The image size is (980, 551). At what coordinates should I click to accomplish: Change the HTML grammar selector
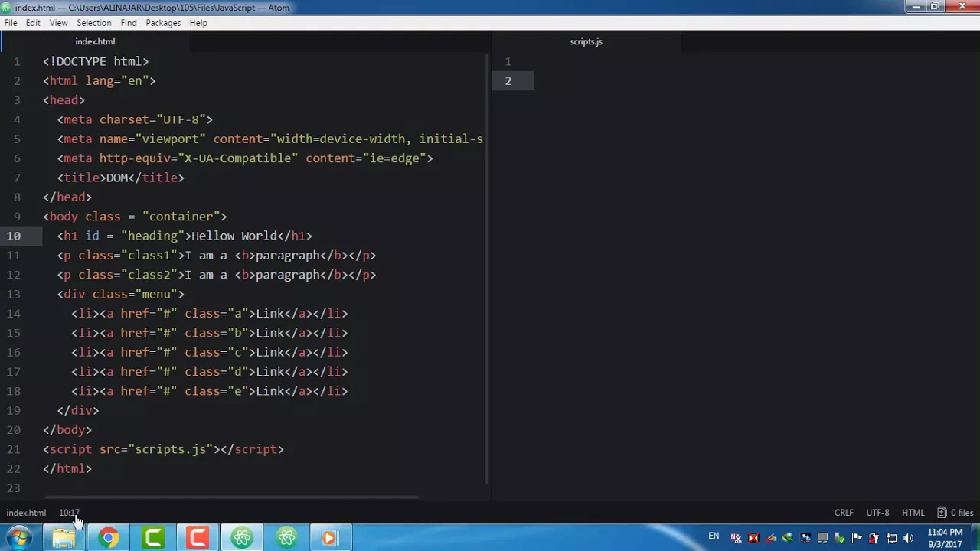913,513
